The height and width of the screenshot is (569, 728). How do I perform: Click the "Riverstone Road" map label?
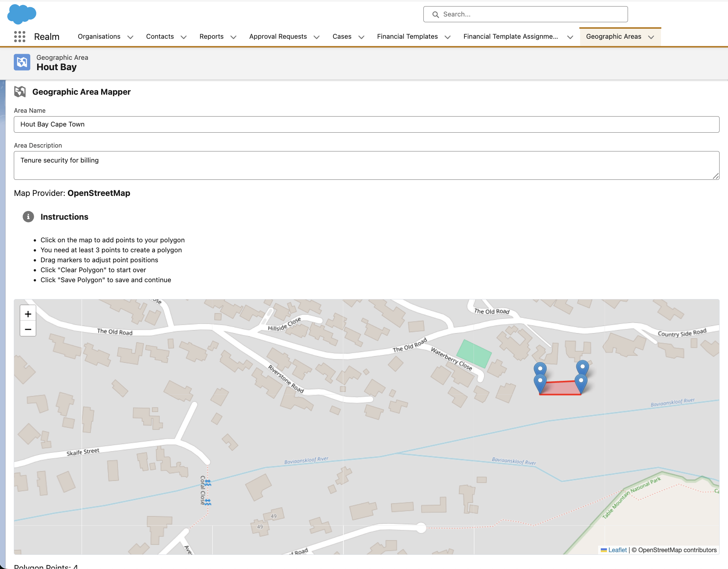(286, 379)
